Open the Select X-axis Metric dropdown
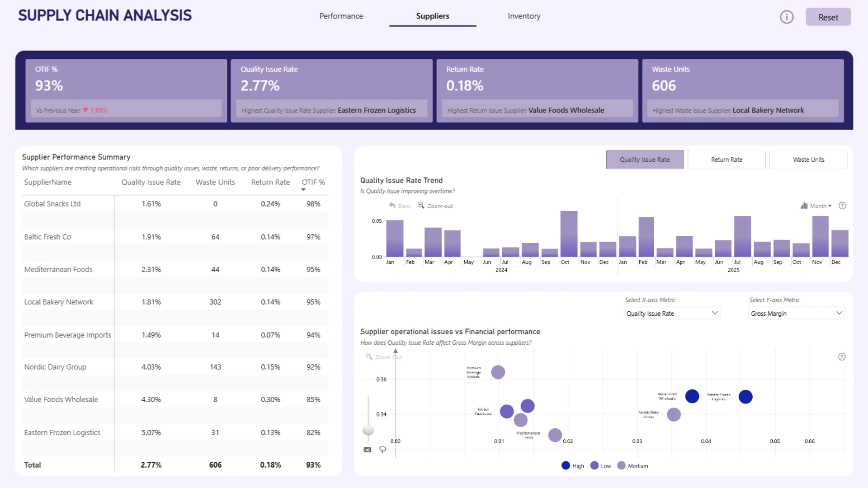 pos(672,313)
